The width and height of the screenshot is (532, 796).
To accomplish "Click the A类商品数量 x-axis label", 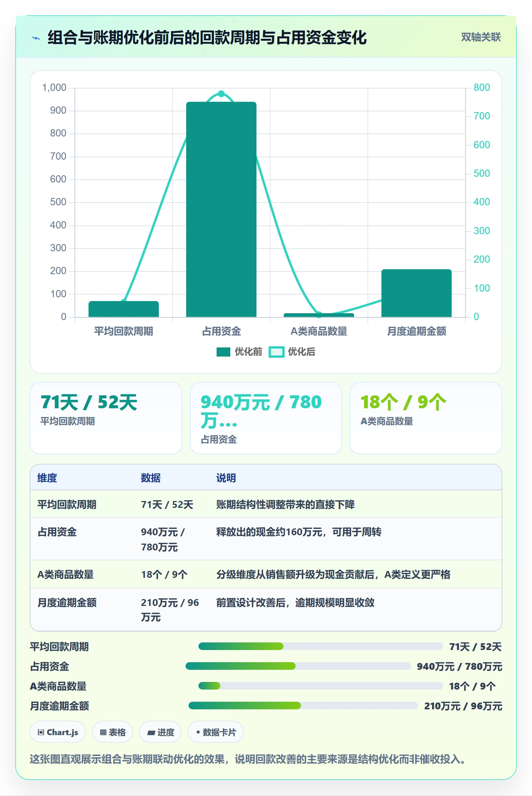I will (319, 331).
